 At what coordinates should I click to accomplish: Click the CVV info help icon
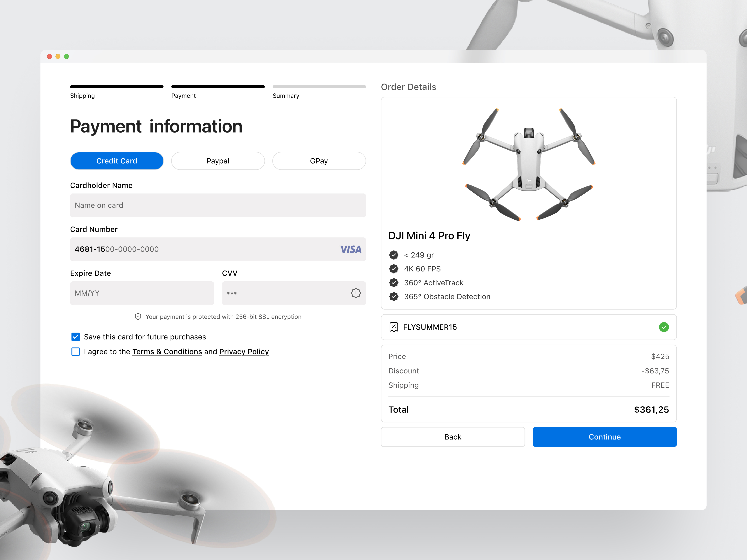pyautogui.click(x=356, y=293)
